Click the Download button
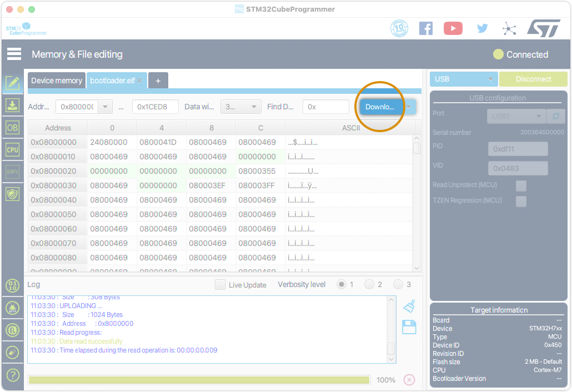Viewport: 572px width, 392px height. pyautogui.click(x=380, y=107)
